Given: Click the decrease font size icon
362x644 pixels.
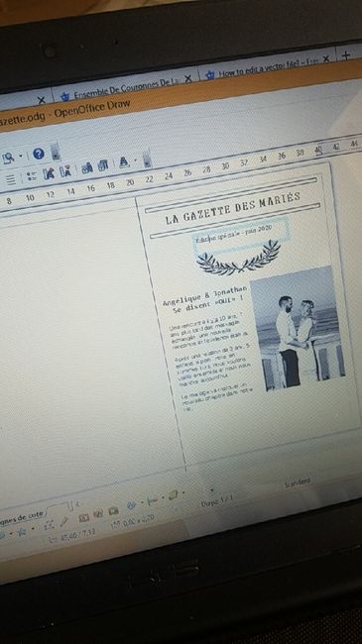Looking at the screenshot, I should tap(65, 171).
